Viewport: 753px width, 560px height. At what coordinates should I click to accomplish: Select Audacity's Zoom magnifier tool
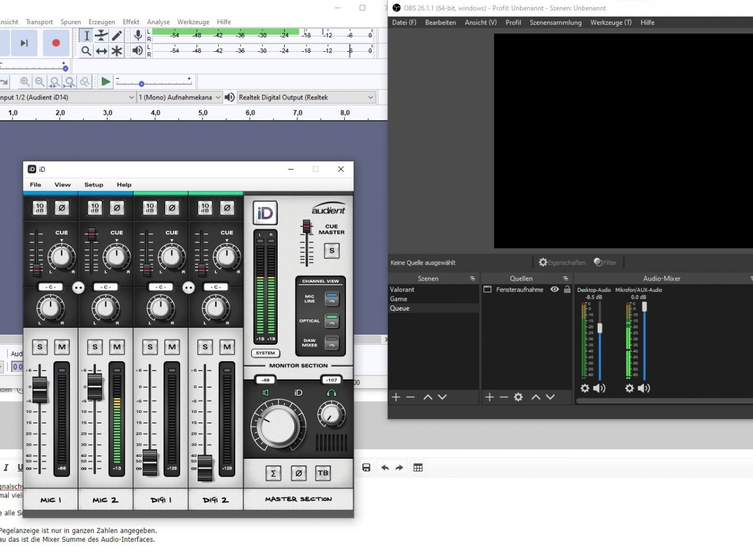tap(86, 51)
